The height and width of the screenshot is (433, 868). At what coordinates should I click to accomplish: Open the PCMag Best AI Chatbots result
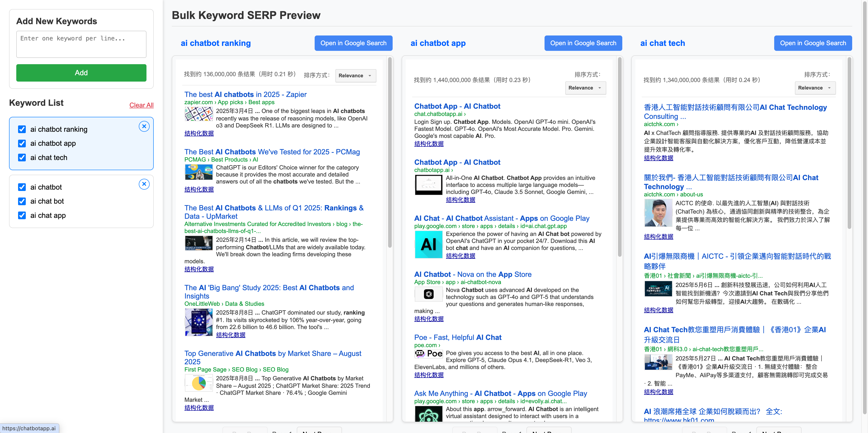pos(272,152)
